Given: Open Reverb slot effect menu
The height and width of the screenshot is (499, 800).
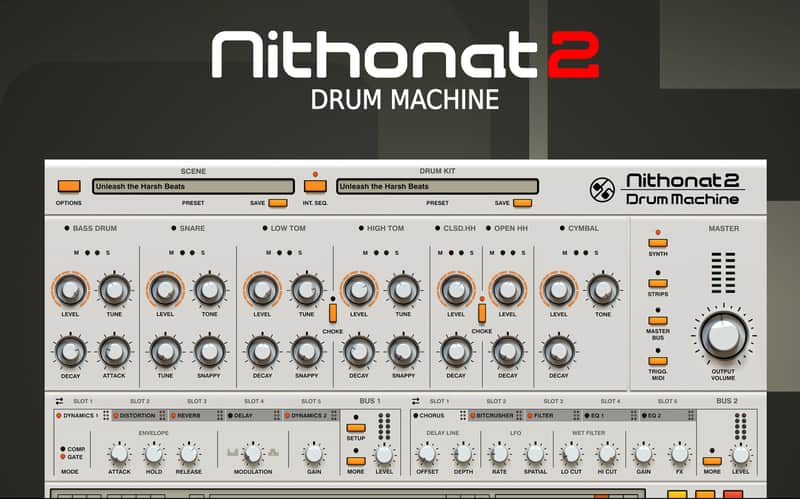Looking at the screenshot, I should (x=220, y=416).
